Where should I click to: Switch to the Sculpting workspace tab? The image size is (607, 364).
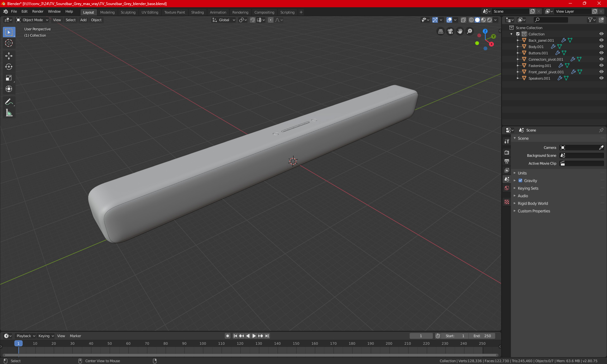(x=128, y=12)
